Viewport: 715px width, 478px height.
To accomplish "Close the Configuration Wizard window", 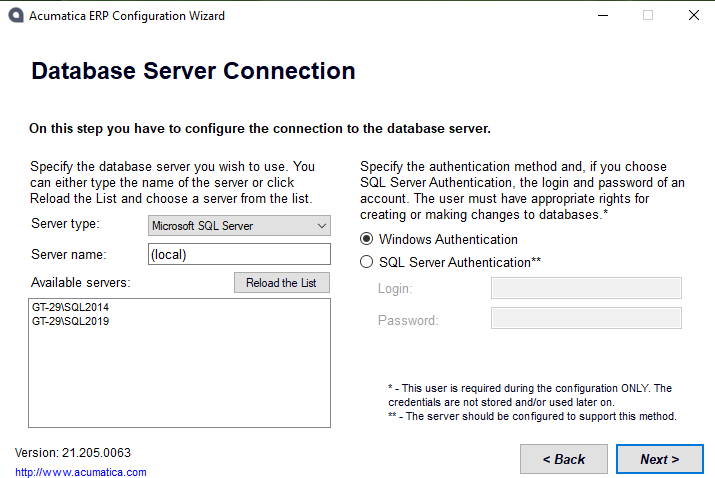I will tap(694, 16).
